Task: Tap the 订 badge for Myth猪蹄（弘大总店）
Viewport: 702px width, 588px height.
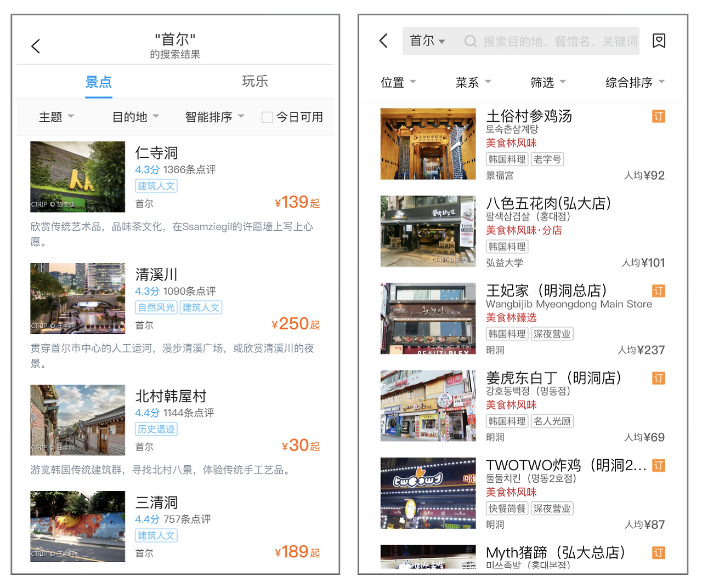Action: (x=658, y=553)
